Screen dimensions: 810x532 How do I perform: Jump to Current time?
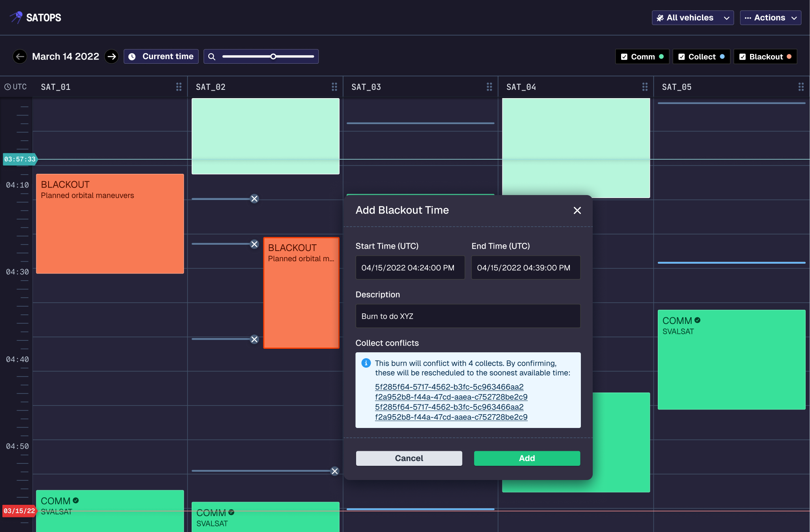(x=161, y=56)
